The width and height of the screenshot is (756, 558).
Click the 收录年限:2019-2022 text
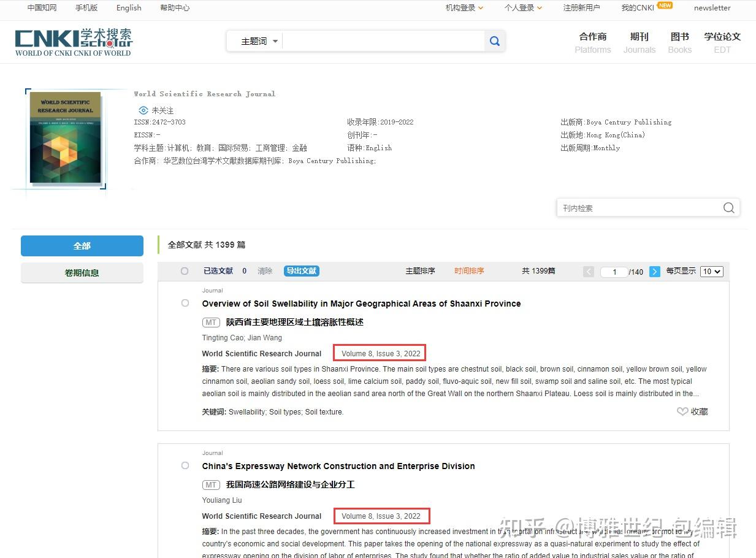381,122
